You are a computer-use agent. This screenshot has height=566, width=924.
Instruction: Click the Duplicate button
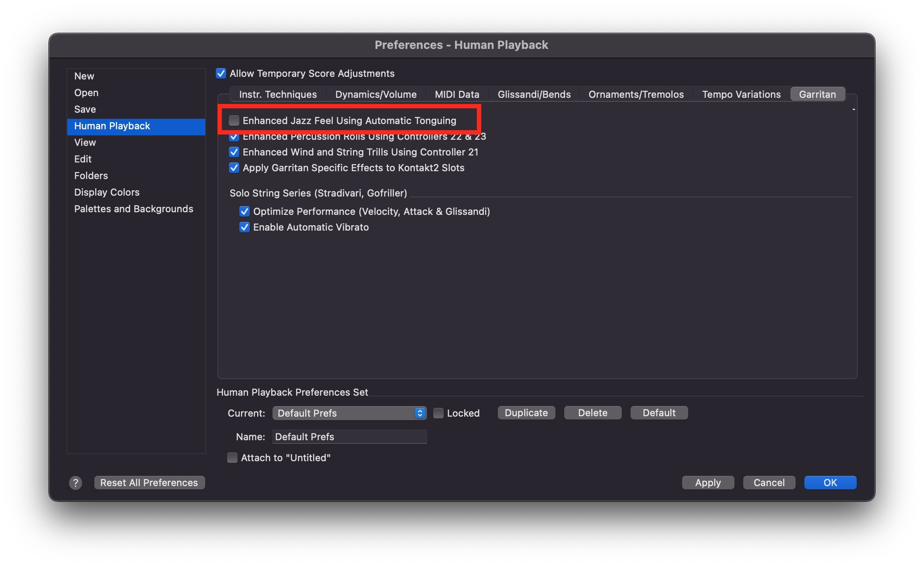(x=526, y=413)
